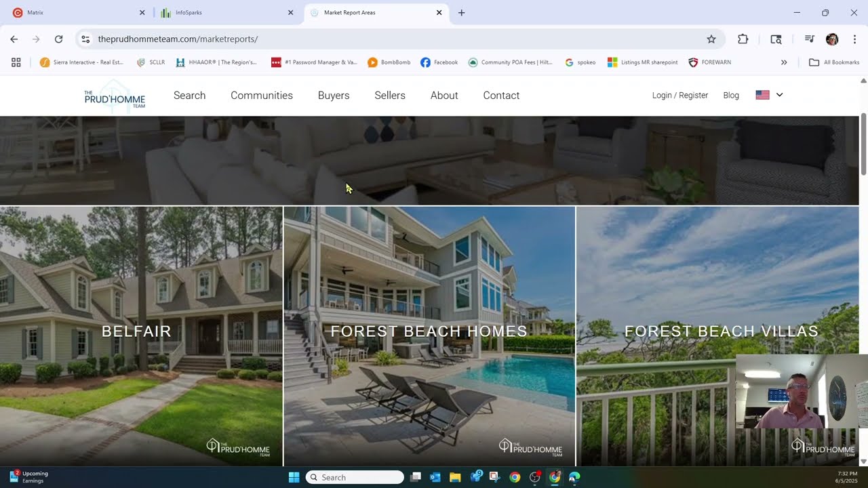Visit the Blog link

(x=731, y=96)
